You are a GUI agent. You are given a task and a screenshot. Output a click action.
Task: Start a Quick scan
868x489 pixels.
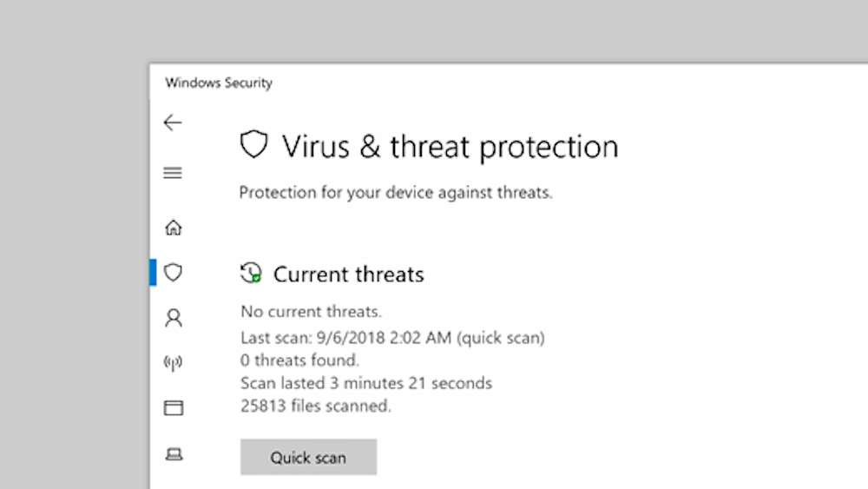point(308,457)
